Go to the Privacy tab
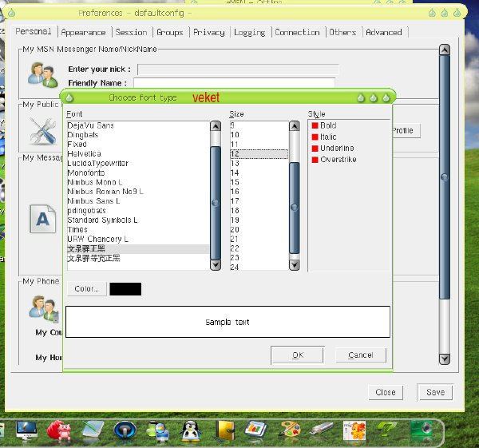 point(209,33)
